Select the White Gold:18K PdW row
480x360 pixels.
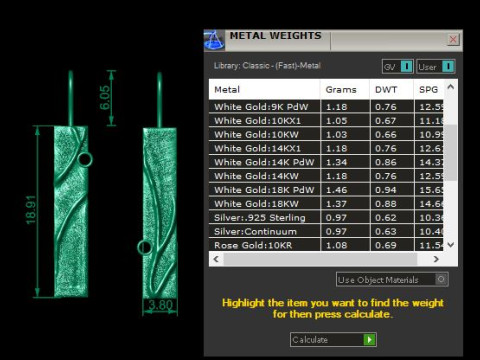pos(326,190)
